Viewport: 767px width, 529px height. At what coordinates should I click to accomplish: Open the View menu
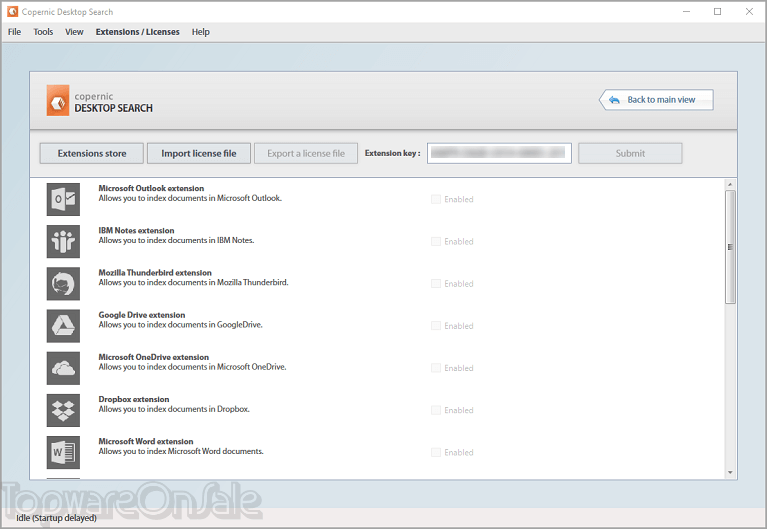(74, 32)
